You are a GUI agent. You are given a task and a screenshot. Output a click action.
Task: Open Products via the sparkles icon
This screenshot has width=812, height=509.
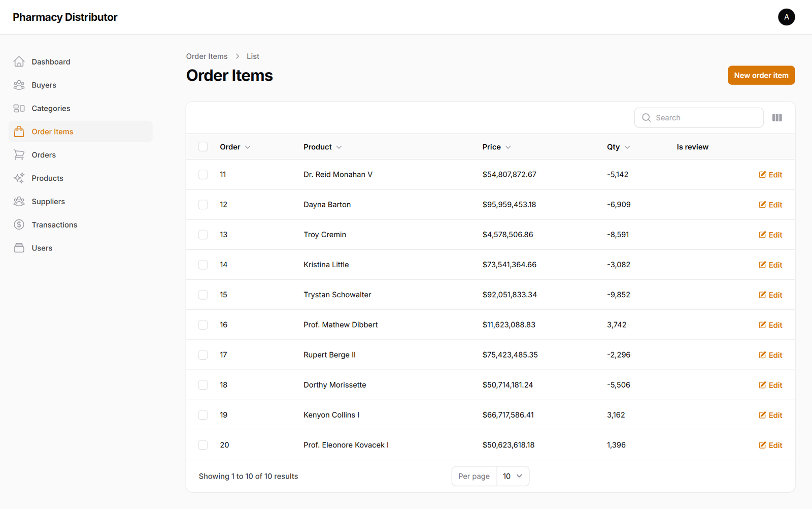pos(19,178)
